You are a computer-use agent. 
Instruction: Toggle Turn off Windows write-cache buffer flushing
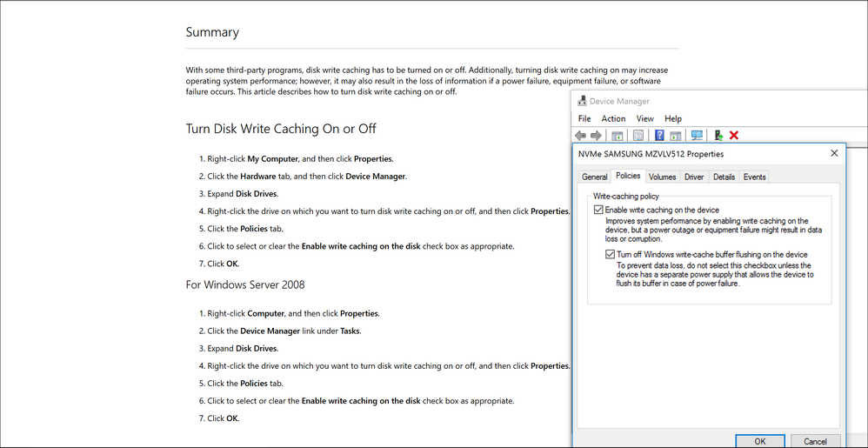611,255
